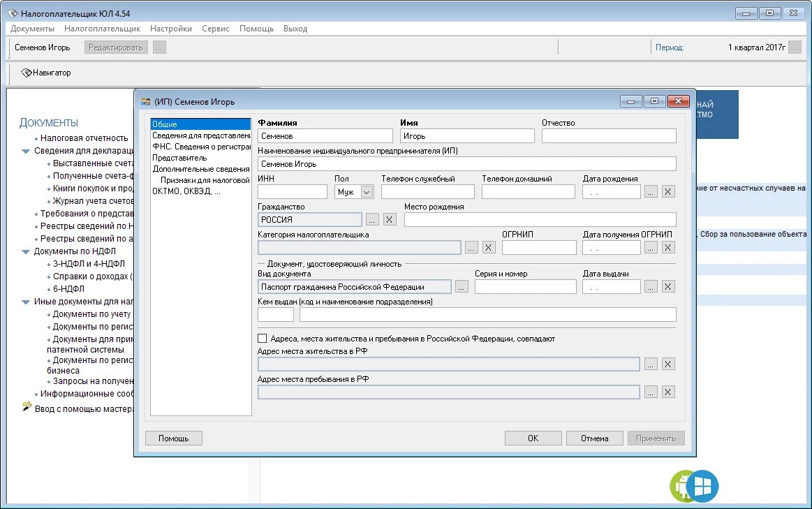Screen dimensions: 812x509
Task: Click the Применить button
Action: 656,438
